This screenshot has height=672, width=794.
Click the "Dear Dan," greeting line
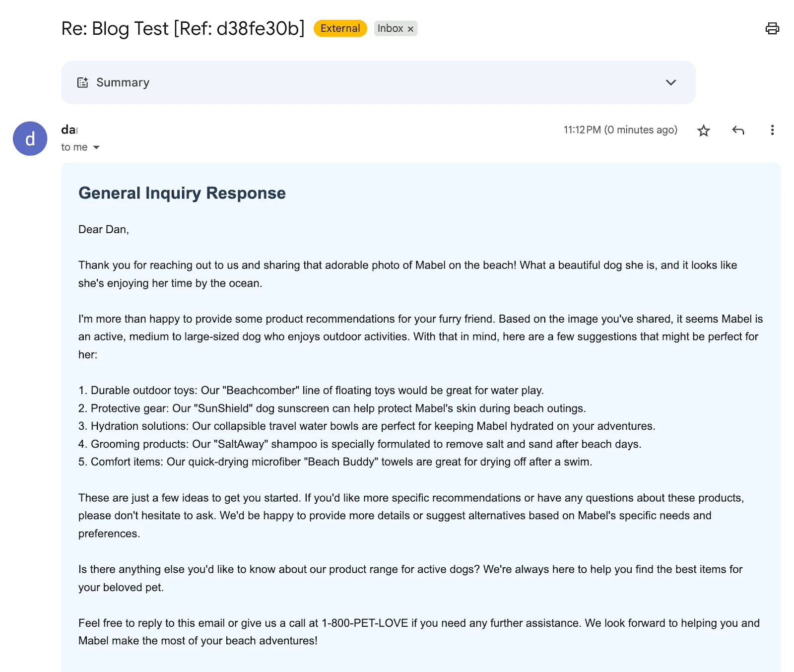coord(104,229)
